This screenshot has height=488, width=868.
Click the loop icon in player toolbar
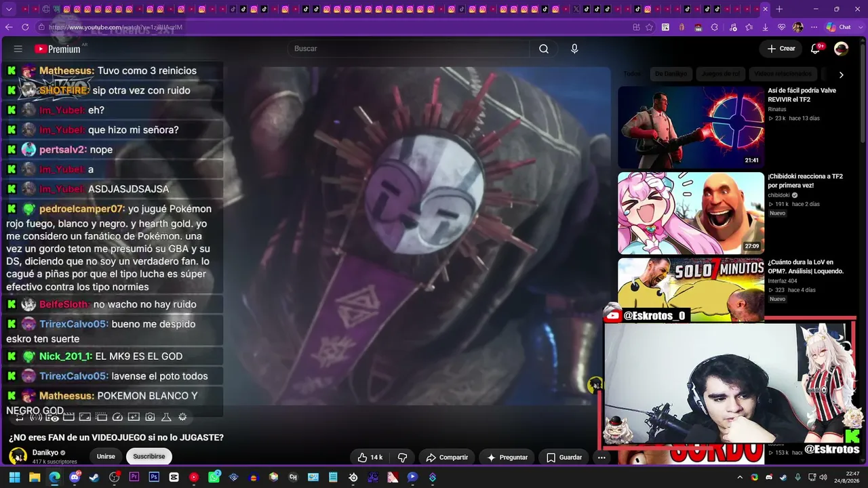click(20, 418)
